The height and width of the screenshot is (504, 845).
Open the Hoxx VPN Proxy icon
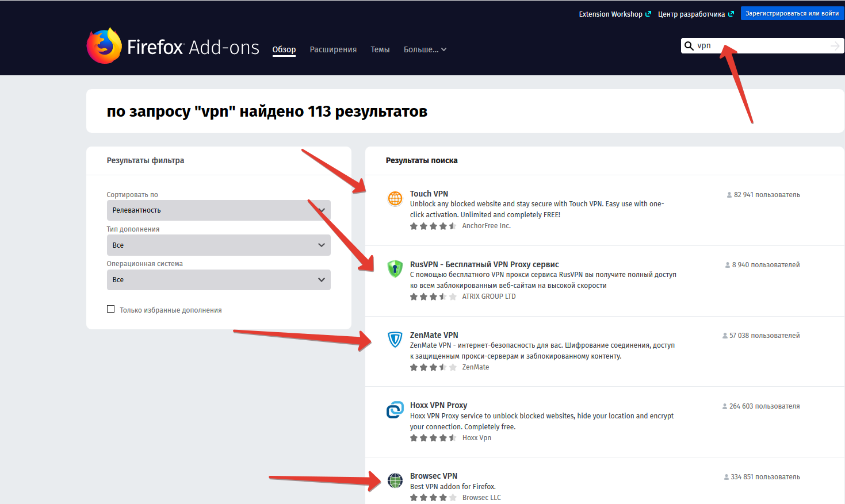(x=395, y=410)
